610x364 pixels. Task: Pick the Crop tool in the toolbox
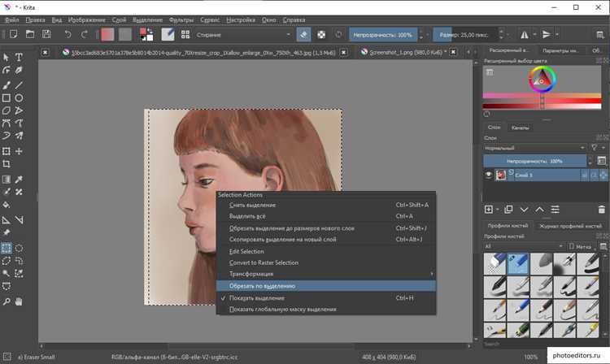(7, 164)
